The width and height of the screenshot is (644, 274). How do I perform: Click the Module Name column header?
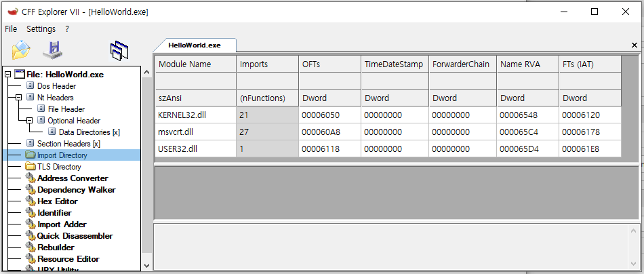point(196,64)
